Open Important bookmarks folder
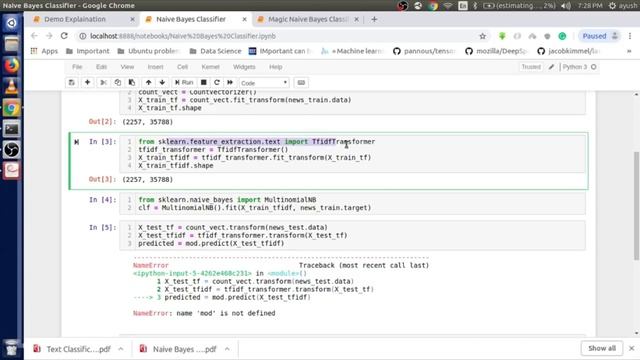640x360 pixels. (x=88, y=51)
